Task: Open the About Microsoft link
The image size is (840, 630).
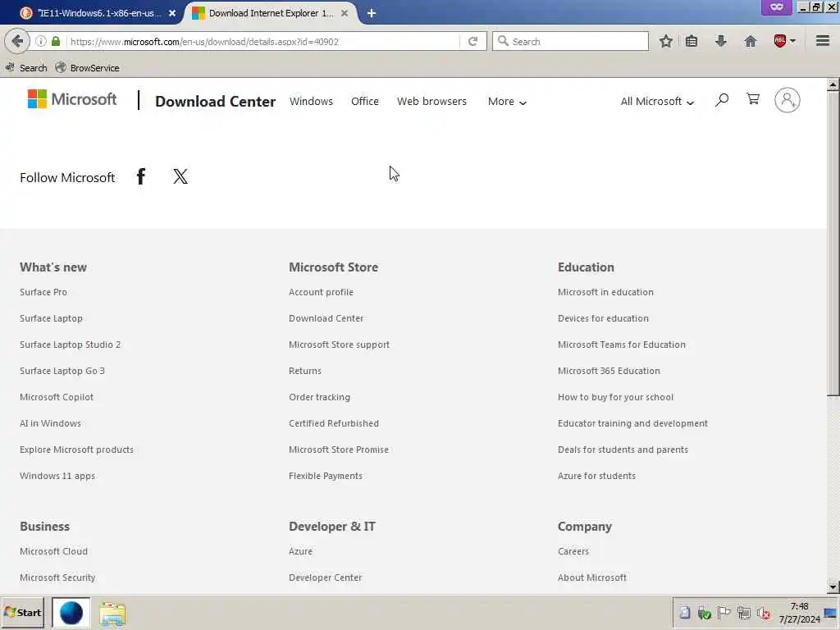Action: tap(592, 577)
